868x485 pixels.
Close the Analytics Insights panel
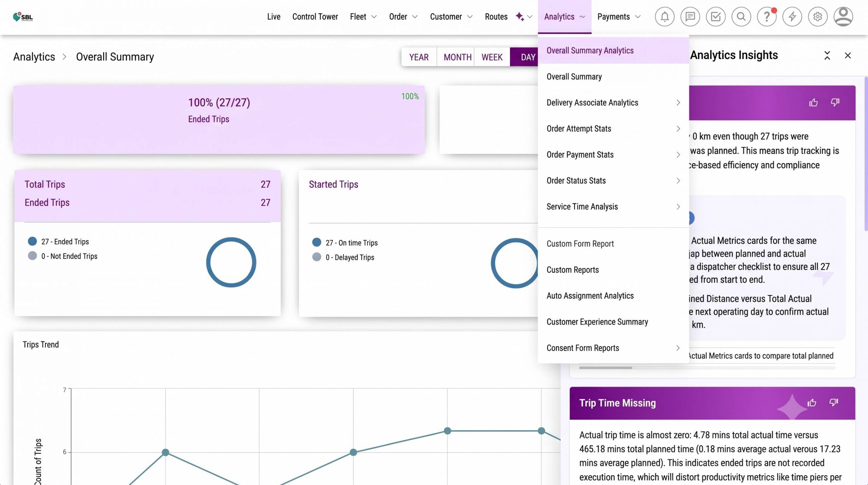[x=848, y=55]
